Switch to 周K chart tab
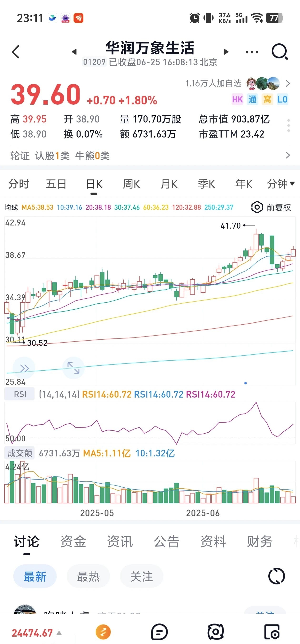The width and height of the screenshot is (300, 644). [131, 184]
